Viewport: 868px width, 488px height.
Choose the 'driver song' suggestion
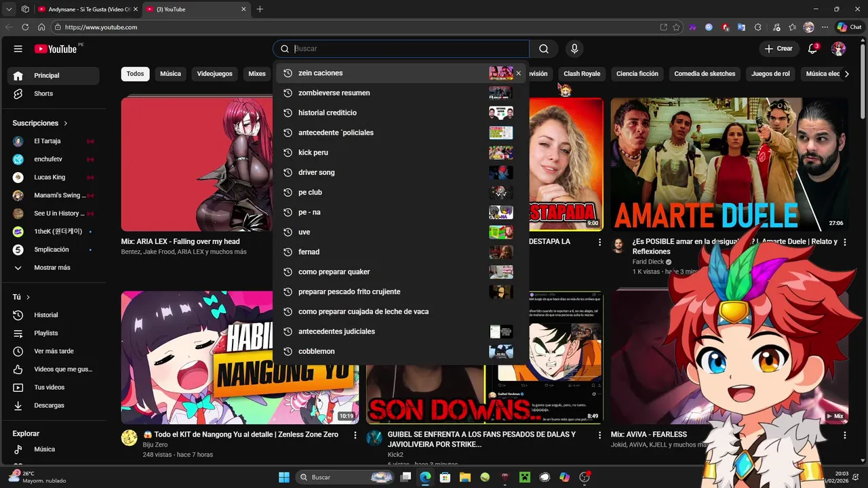pos(401,172)
